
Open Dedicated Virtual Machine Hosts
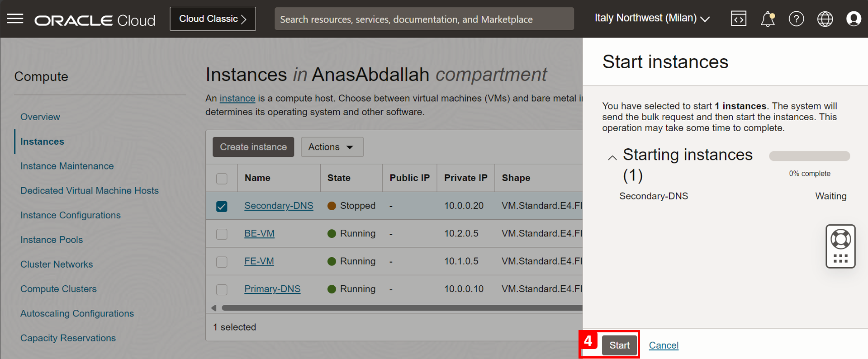tap(90, 190)
